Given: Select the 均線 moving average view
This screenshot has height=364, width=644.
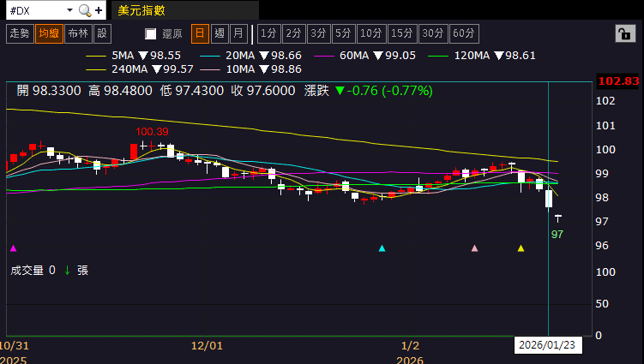Looking at the screenshot, I should point(49,33).
